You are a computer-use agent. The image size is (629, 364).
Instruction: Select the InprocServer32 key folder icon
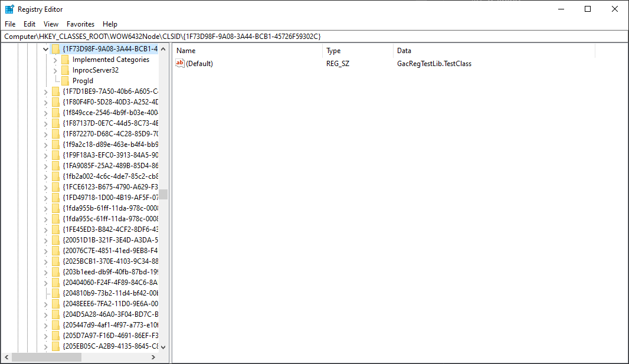[66, 70]
